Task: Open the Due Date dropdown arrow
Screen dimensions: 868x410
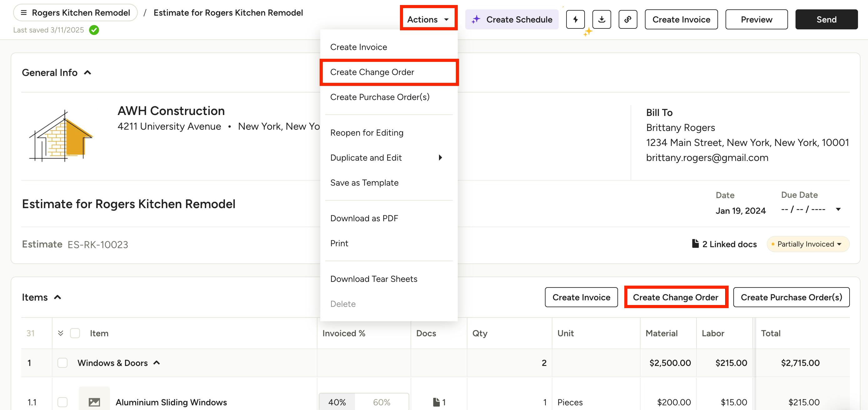Action: click(x=838, y=209)
